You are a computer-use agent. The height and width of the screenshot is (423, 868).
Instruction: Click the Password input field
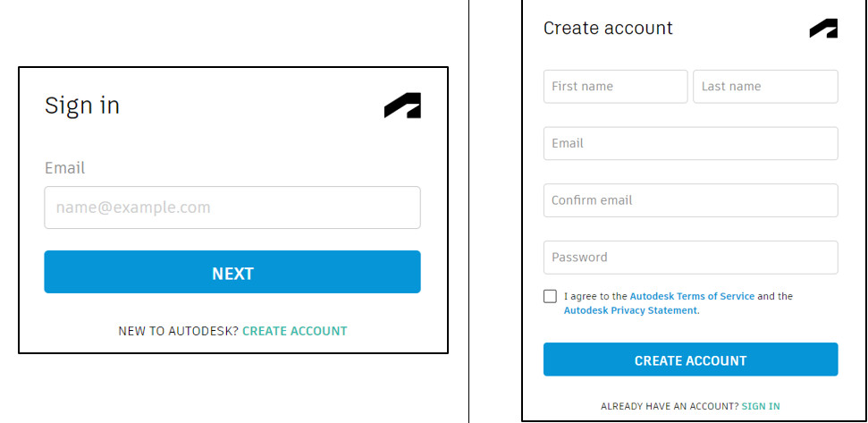[x=690, y=258]
